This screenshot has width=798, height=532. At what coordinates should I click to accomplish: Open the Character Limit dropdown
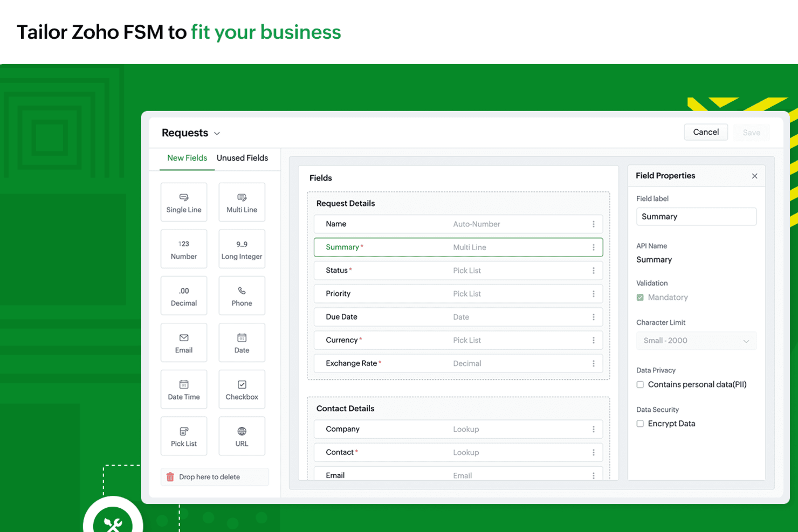click(696, 341)
